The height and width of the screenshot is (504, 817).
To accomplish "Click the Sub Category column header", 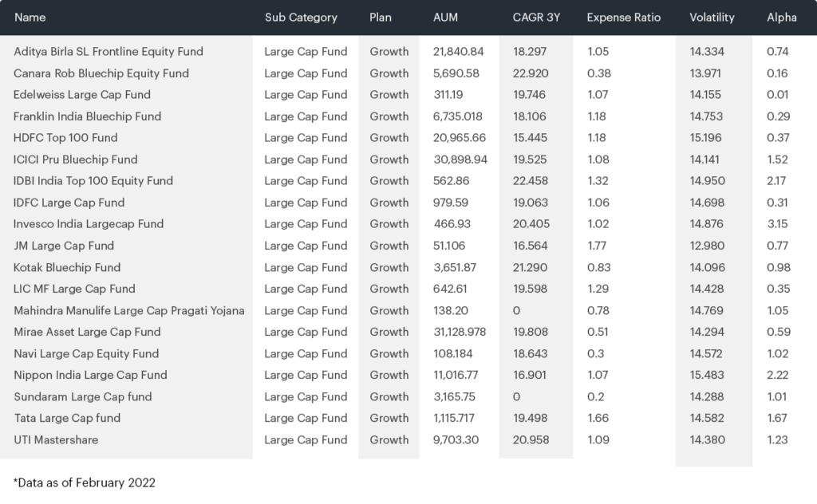I will pos(301,18).
